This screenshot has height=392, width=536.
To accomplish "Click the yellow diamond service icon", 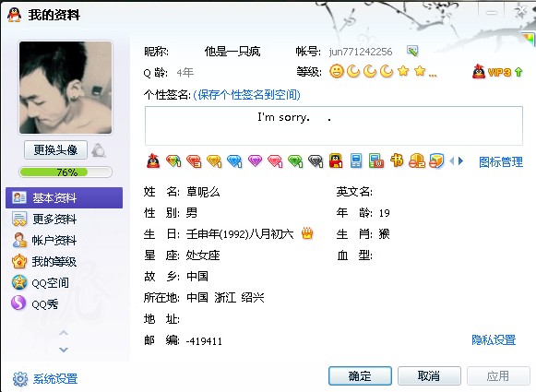I will pos(214,161).
